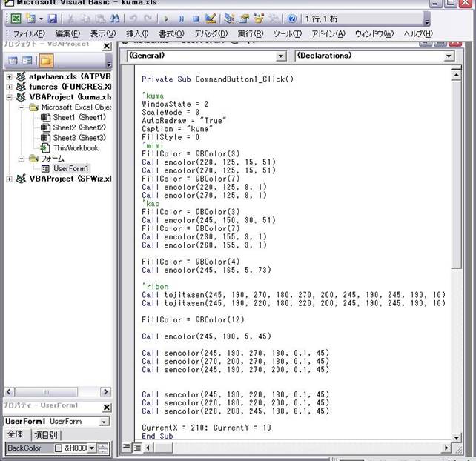
Task: Run the macro with the play icon
Action: tap(166, 19)
